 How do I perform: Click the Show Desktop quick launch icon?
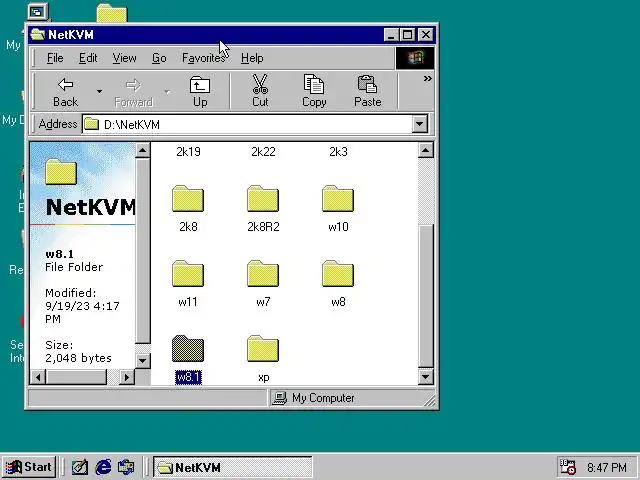pos(80,467)
